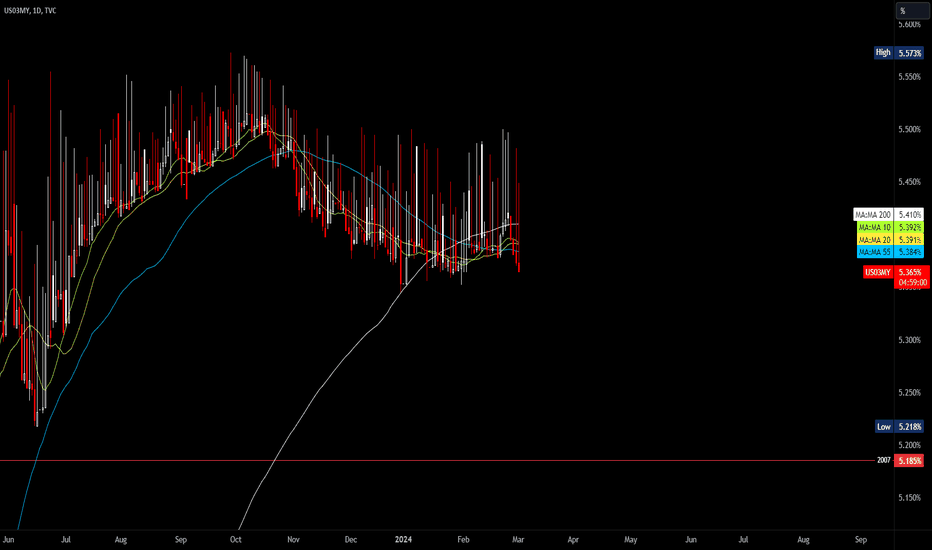Screen dimensions: 932x550
Task: Click the 5.500% price axis tick
Action: tap(909, 130)
